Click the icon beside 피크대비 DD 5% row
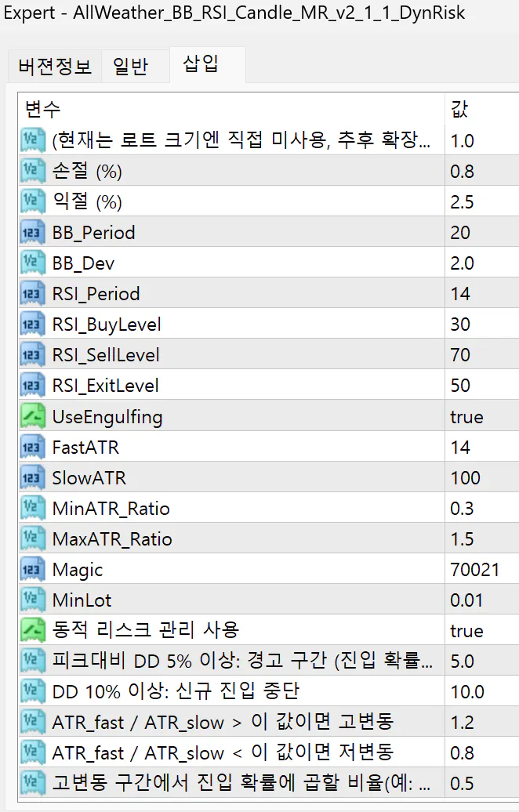This screenshot has height=812, width=519. click(32, 660)
